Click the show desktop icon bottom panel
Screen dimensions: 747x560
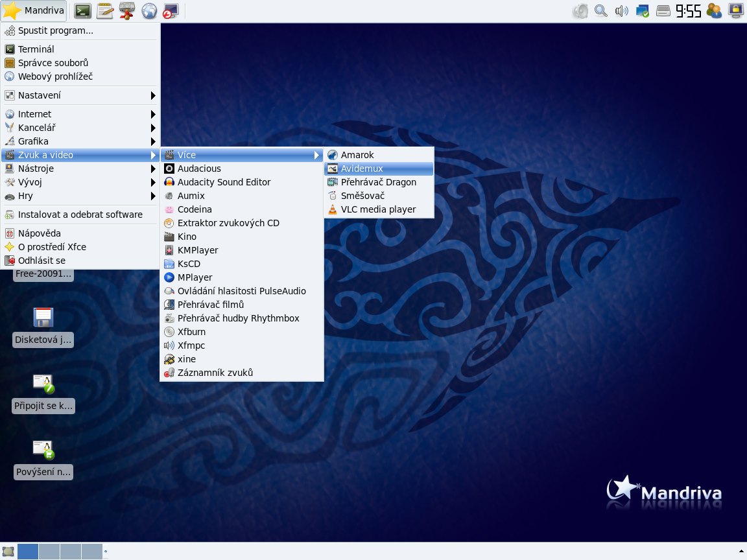click(x=8, y=552)
